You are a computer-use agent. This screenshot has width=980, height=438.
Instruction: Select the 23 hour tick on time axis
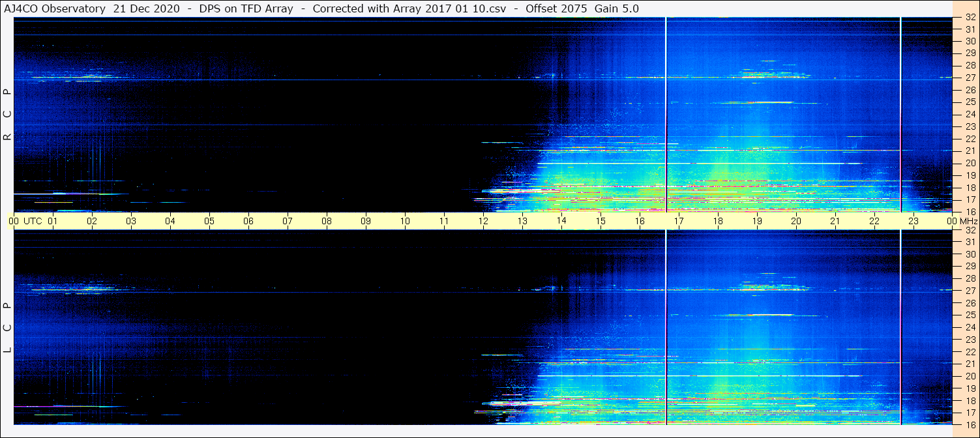913,221
